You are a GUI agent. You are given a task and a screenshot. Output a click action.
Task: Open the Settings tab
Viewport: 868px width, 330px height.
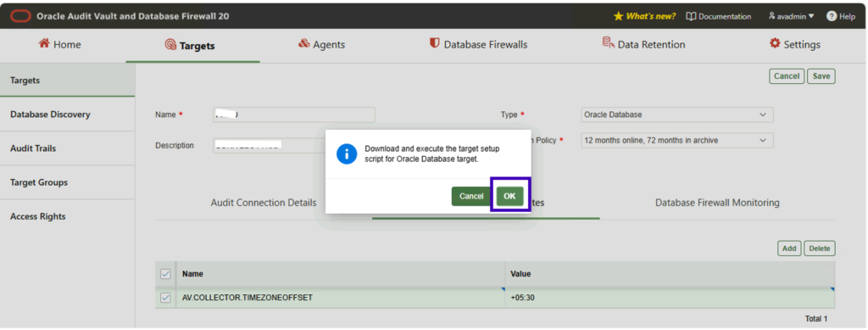(x=795, y=44)
